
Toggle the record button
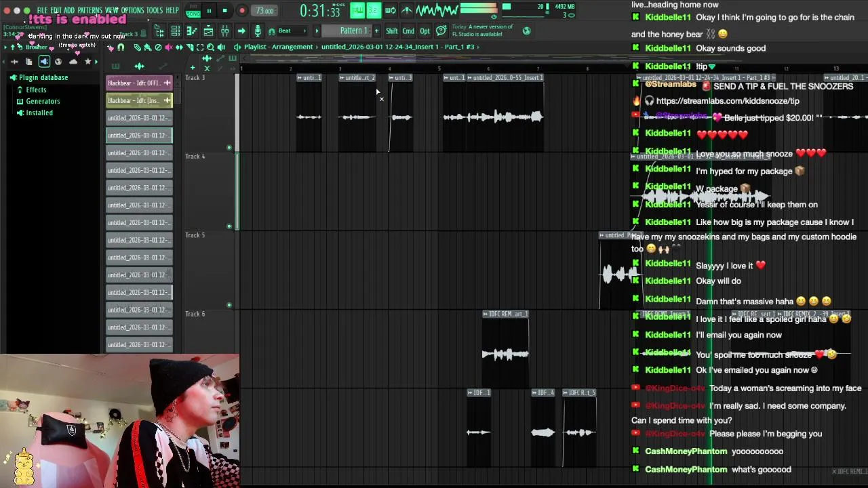pos(241,11)
